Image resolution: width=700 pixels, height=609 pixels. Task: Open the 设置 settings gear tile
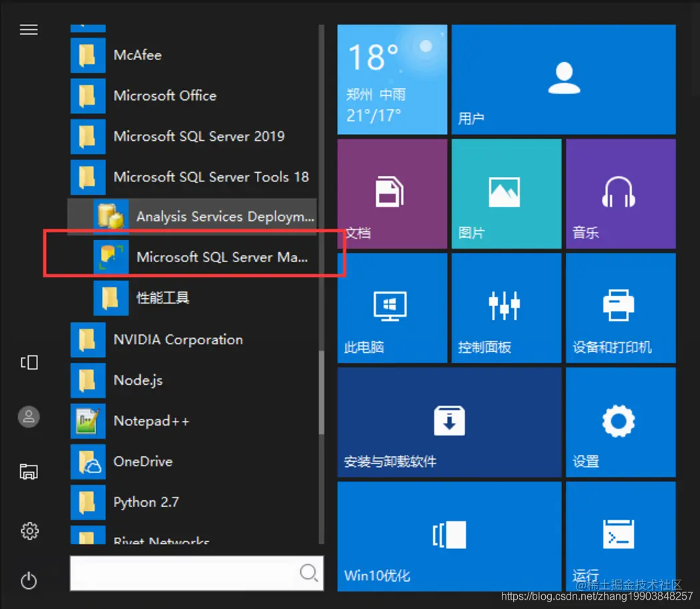click(621, 422)
